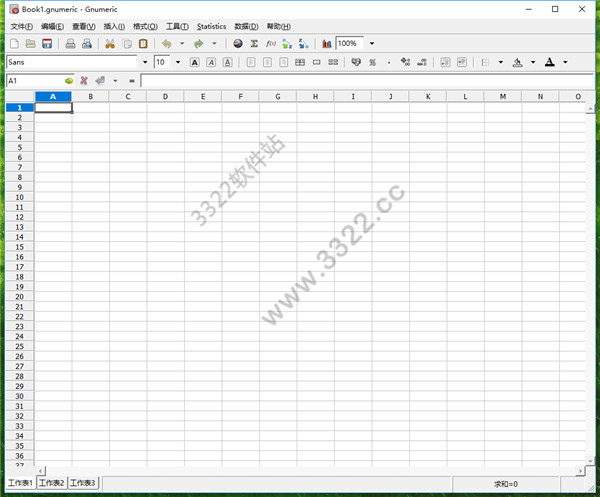
Task: Toggle align left
Action: [251, 62]
